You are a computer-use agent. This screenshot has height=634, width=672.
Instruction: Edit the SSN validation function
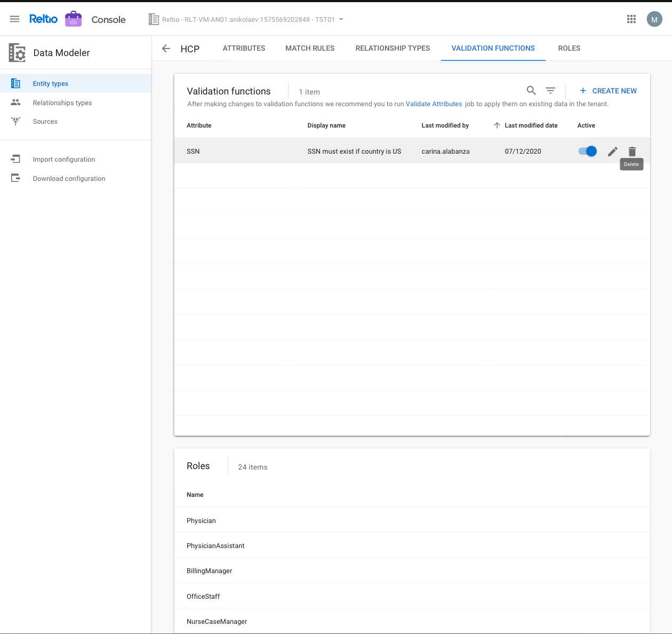tap(613, 152)
